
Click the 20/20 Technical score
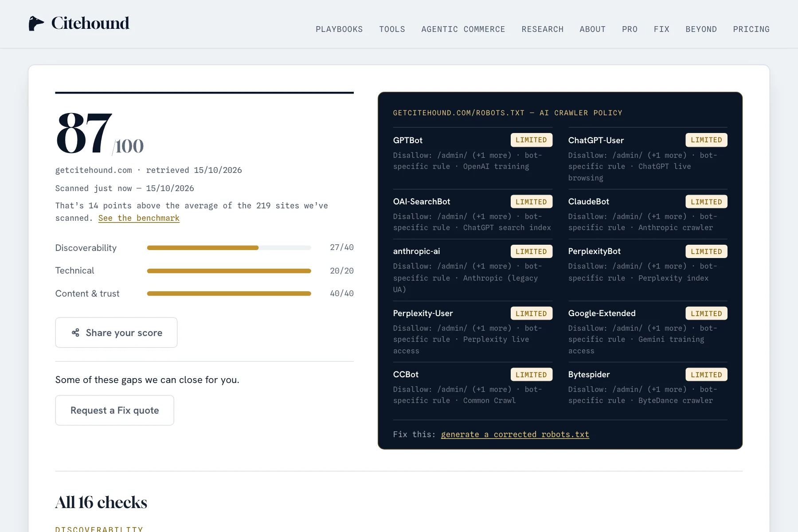click(x=341, y=271)
